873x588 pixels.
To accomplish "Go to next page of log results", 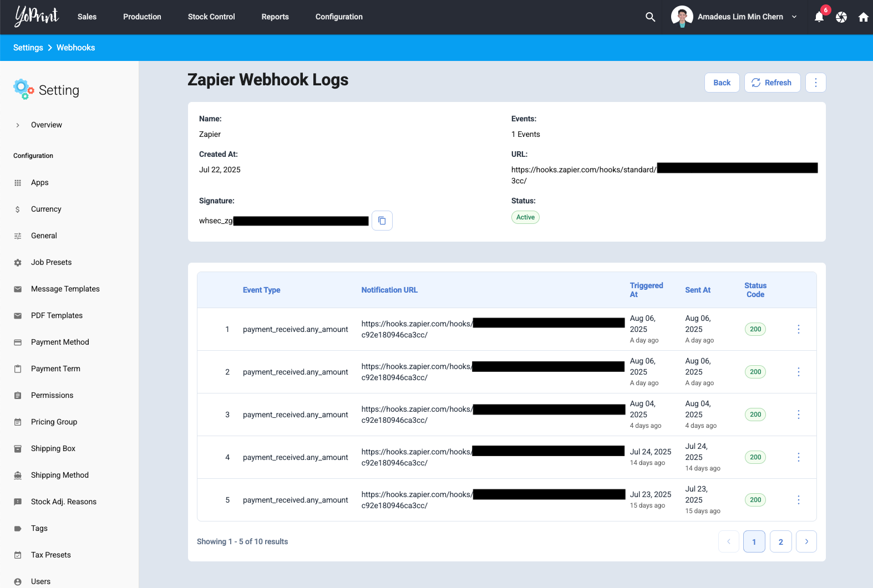I will click(x=806, y=541).
